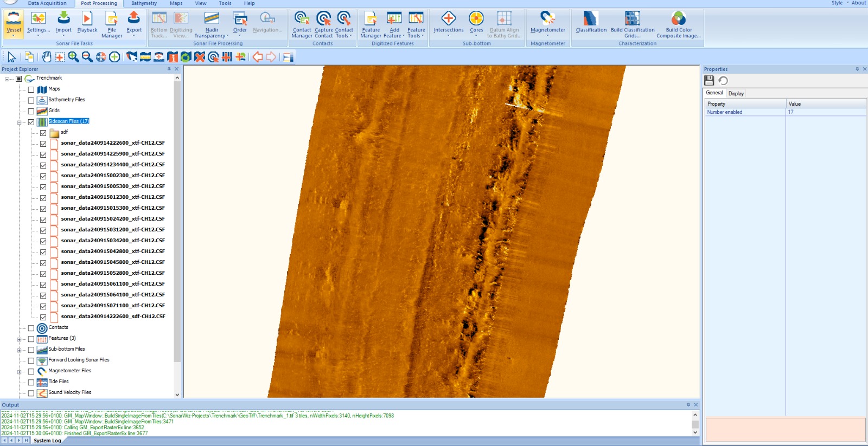Image resolution: width=868 pixels, height=446 pixels.
Task: Select the pan hand tool
Action: point(47,57)
